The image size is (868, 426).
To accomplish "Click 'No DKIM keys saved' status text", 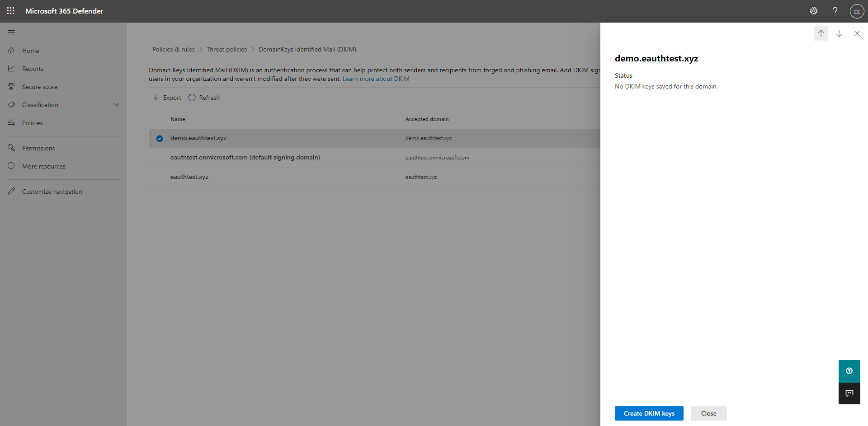I will [666, 86].
